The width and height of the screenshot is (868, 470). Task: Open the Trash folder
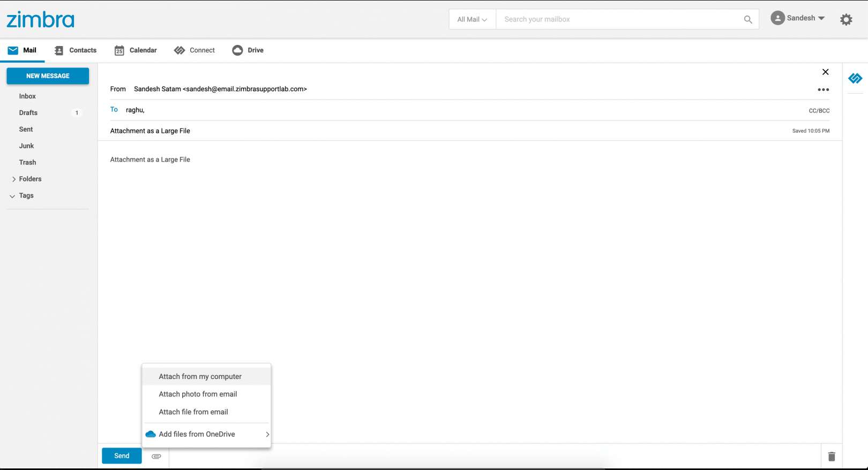click(27, 163)
